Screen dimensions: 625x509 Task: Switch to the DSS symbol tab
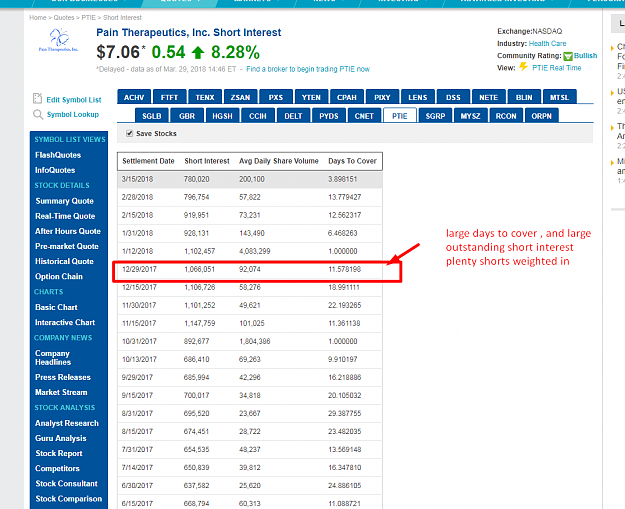453,97
